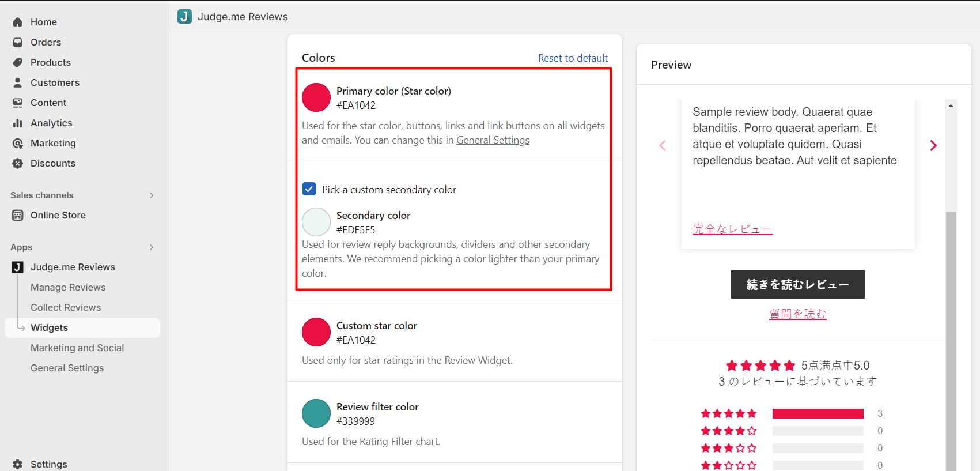Screen dimensions: 980x471
Task: Click the Home icon in sidebar
Action: (18, 22)
